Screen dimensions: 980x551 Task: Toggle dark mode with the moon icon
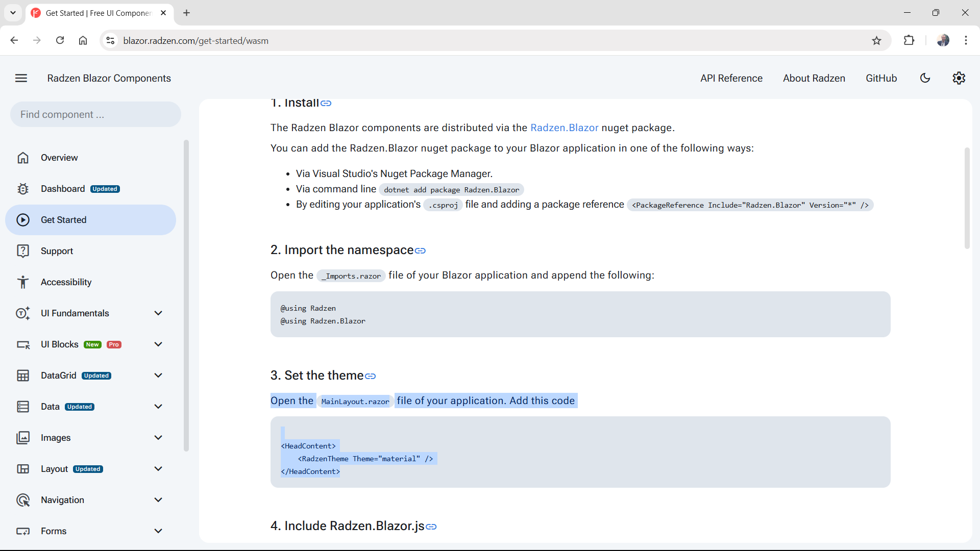(925, 78)
